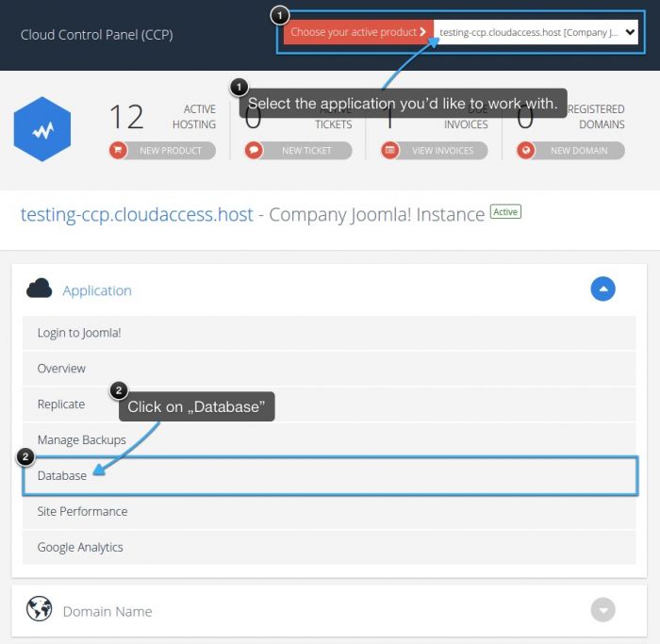Open the Replicate menu item

(329, 405)
